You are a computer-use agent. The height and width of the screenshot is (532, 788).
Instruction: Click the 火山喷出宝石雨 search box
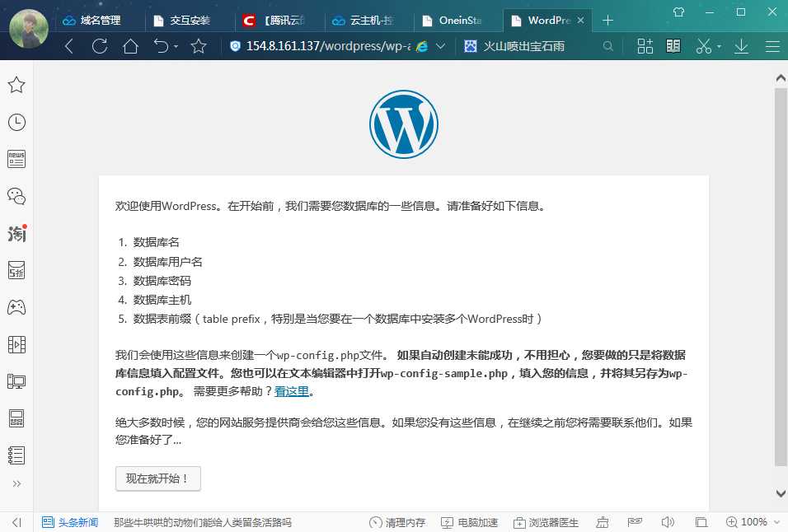532,46
